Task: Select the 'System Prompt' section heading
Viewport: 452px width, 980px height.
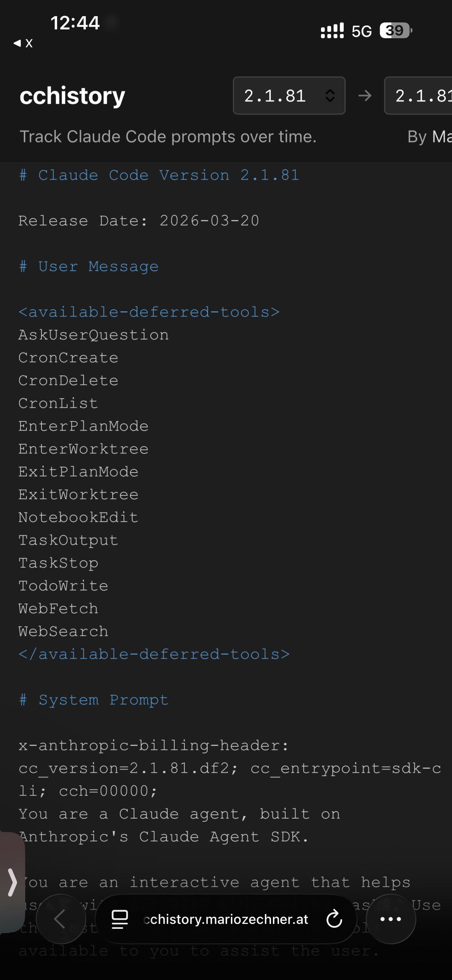Action: click(x=94, y=699)
